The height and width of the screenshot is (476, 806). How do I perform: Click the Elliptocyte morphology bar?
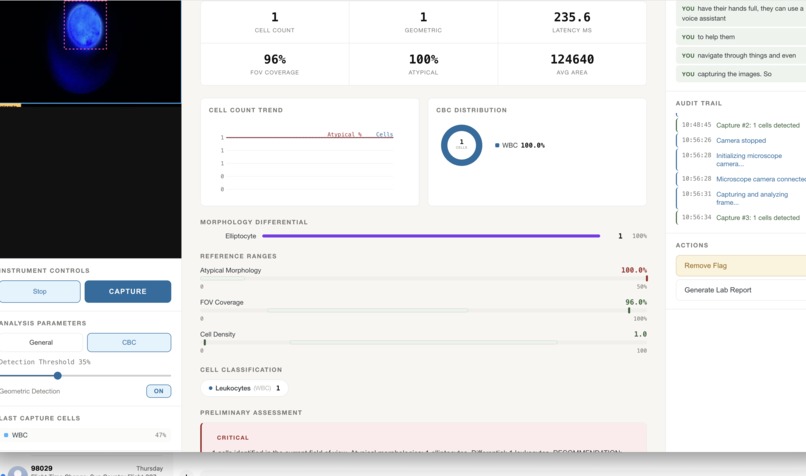point(431,236)
